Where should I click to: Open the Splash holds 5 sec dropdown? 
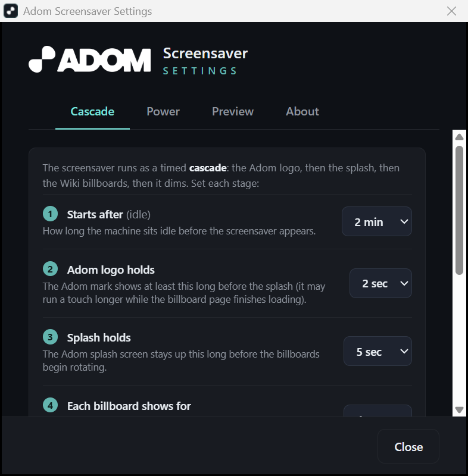[377, 351]
